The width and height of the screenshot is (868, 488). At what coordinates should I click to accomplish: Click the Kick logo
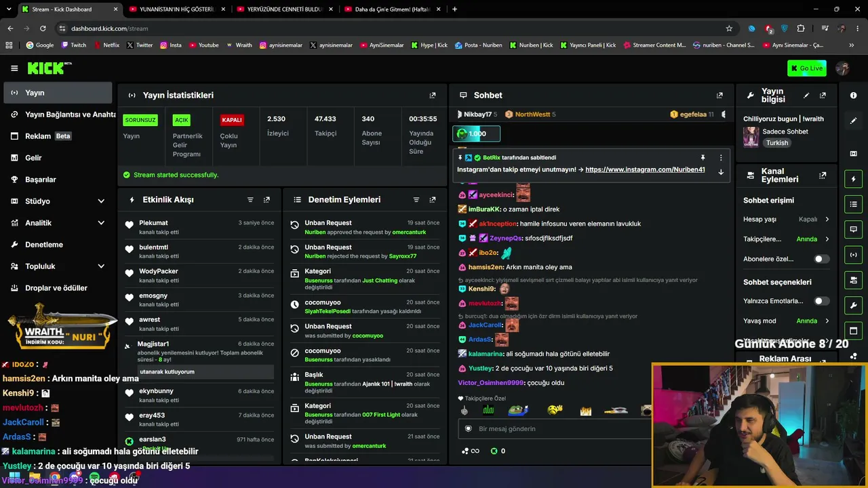tap(50, 68)
